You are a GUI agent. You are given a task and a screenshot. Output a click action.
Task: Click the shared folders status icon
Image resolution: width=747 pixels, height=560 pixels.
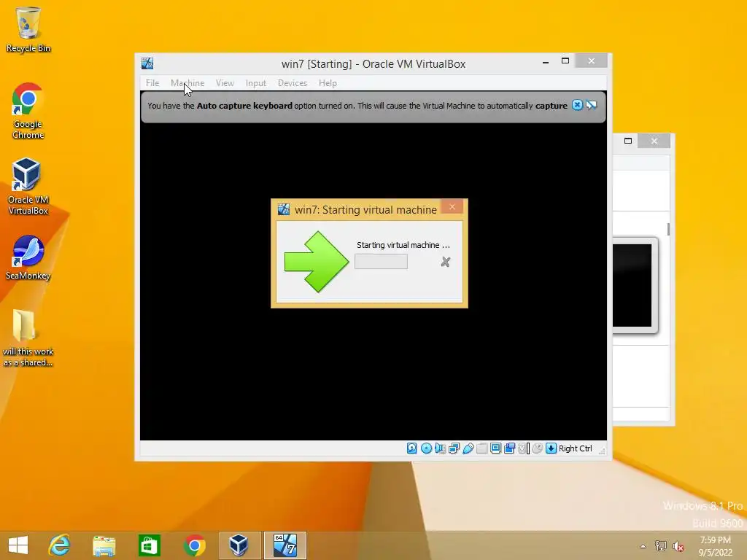click(481, 448)
